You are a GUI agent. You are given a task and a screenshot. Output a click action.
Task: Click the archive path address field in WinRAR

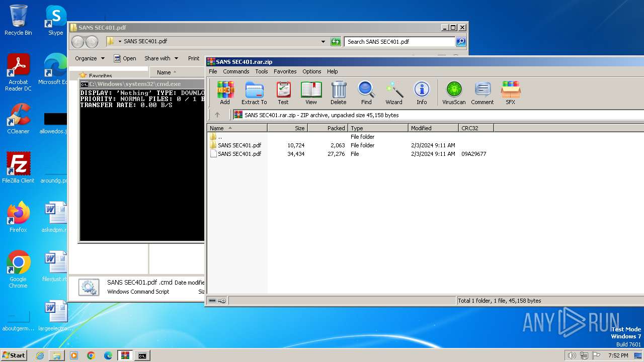tap(438, 115)
